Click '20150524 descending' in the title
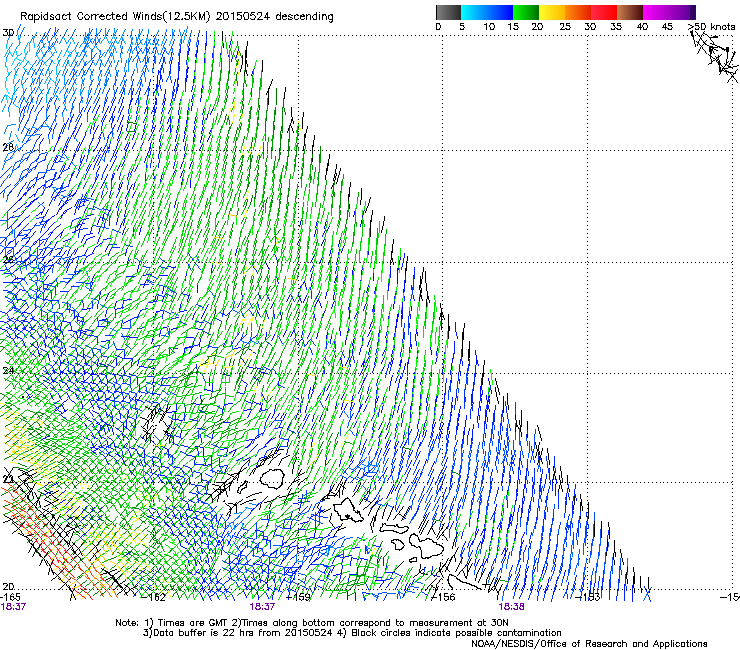 point(275,17)
